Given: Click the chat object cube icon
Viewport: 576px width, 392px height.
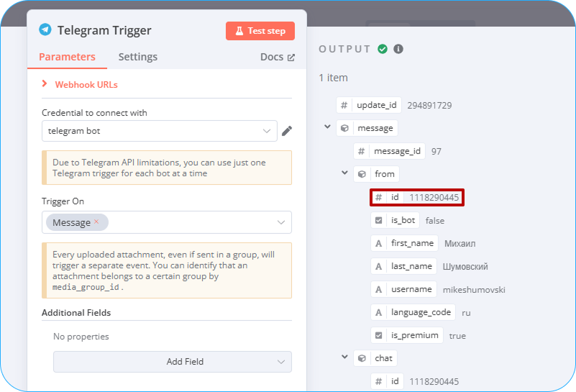Looking at the screenshot, I should pyautogui.click(x=362, y=358).
